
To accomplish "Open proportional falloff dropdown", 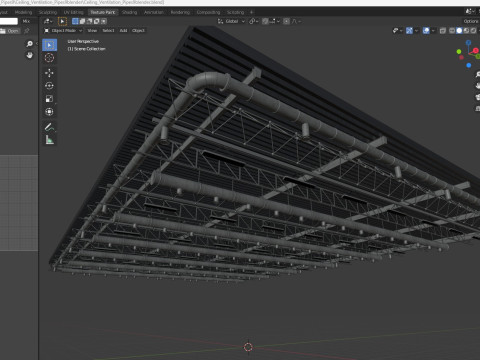I will [x=296, y=21].
